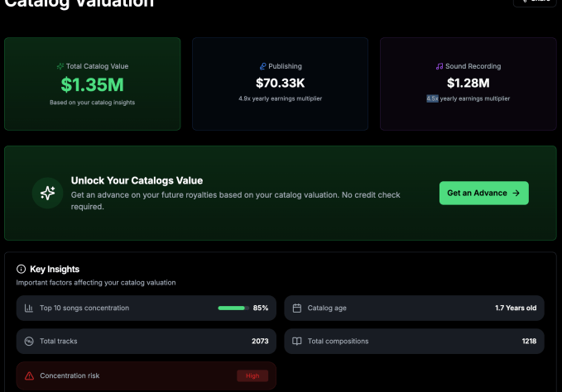The height and width of the screenshot is (392, 562).
Task: Click the calendar icon beside Catalog age
Action: [x=297, y=308]
